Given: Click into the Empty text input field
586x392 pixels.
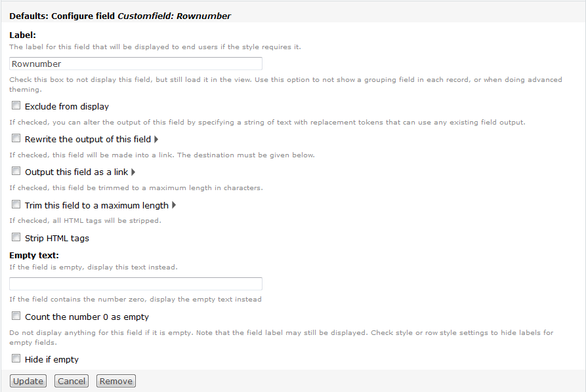Looking at the screenshot, I should [x=136, y=284].
